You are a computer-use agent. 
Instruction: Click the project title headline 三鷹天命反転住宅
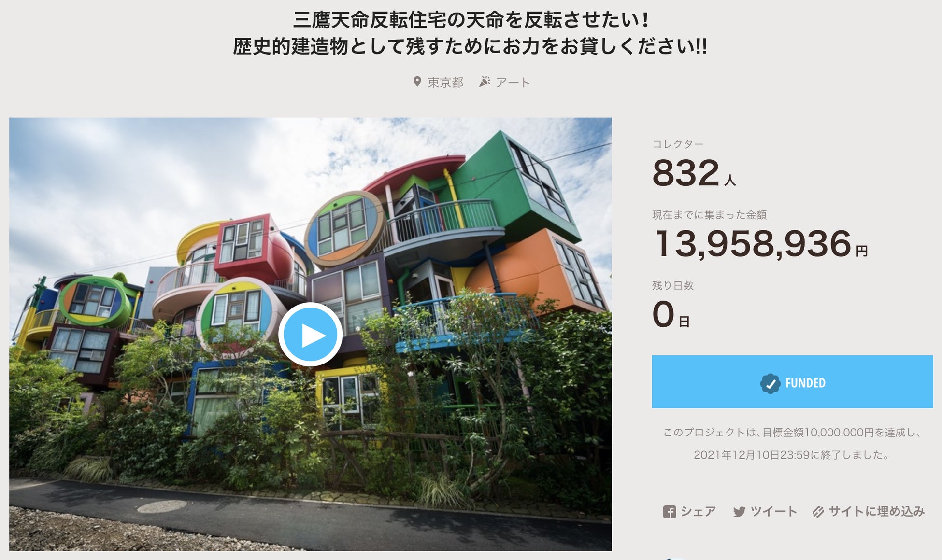tap(470, 33)
